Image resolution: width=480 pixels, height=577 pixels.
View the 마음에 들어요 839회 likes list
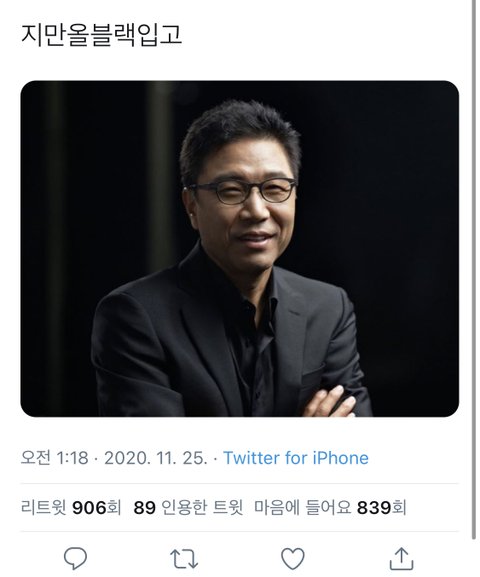tap(330, 508)
